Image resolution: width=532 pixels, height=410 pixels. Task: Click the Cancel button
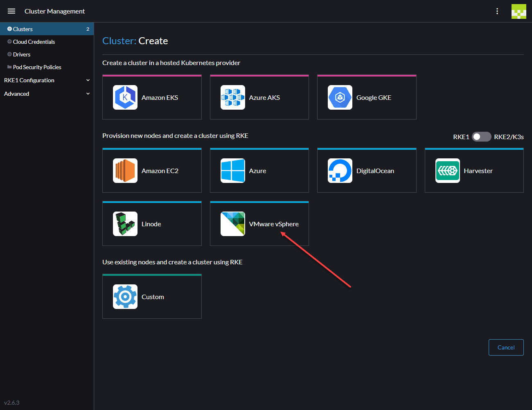pyautogui.click(x=506, y=347)
